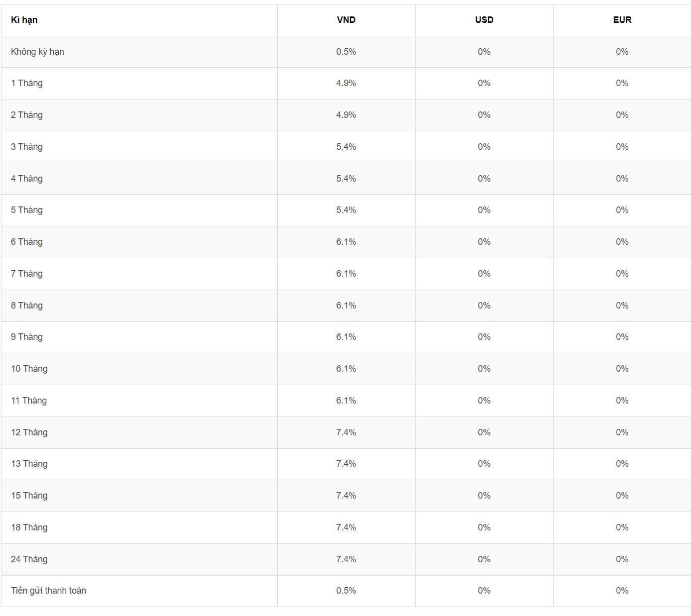The image size is (691, 616).
Task: Click the EUR rate for 10 Tháng
Action: tap(622, 369)
